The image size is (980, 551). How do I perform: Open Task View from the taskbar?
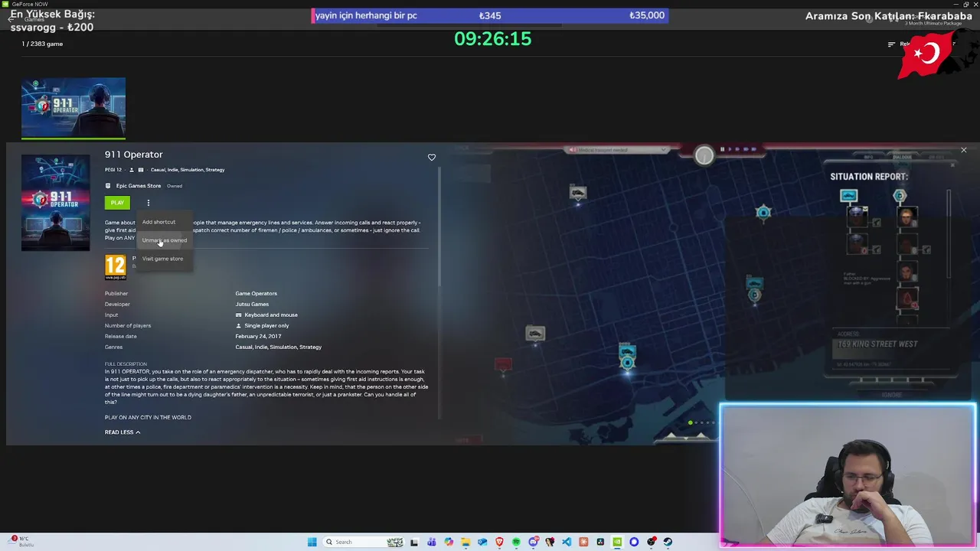pyautogui.click(x=414, y=542)
